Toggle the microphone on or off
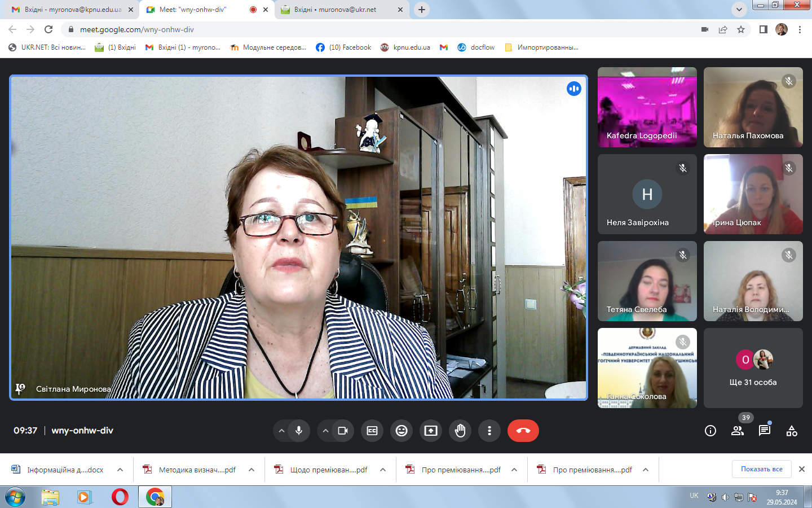Viewport: 812px width, 508px height. (299, 431)
